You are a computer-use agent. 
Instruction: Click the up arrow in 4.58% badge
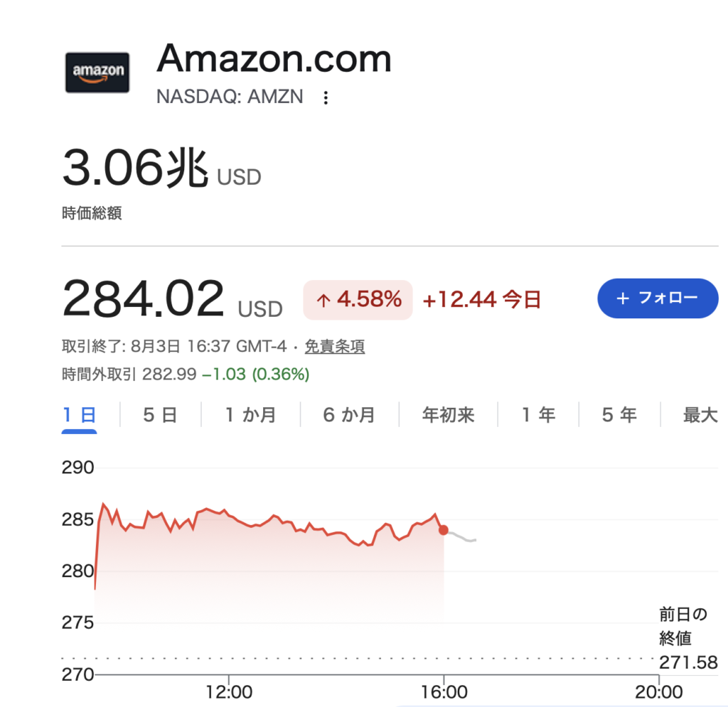click(x=323, y=301)
